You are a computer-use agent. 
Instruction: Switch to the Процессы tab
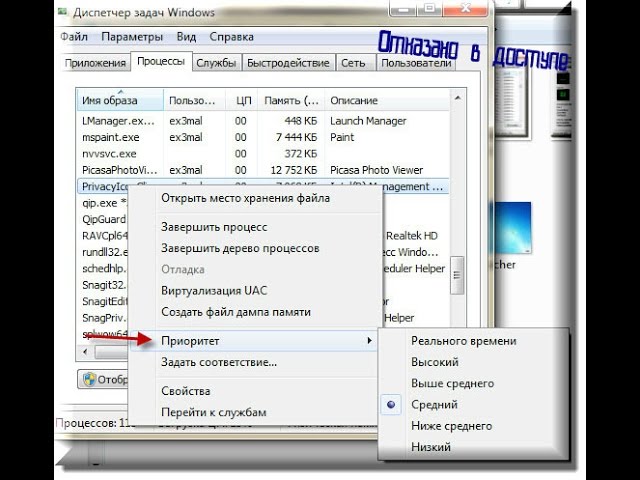[161, 61]
